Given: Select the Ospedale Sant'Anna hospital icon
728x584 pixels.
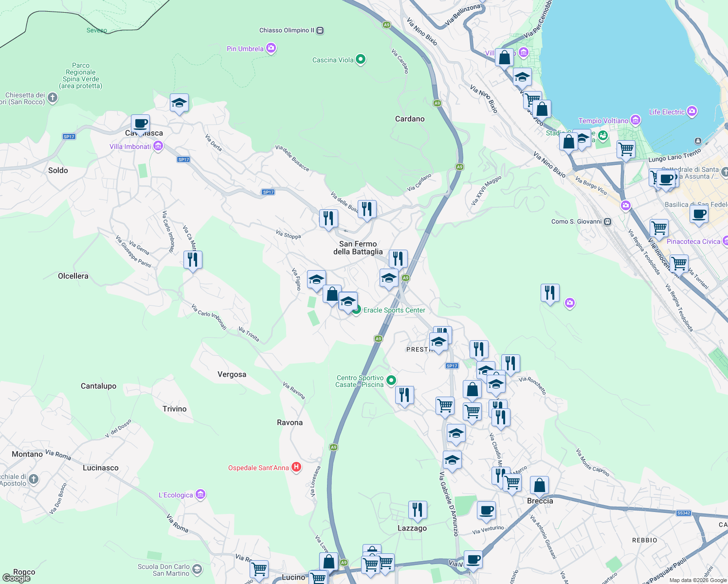Looking at the screenshot, I should pos(296,467).
